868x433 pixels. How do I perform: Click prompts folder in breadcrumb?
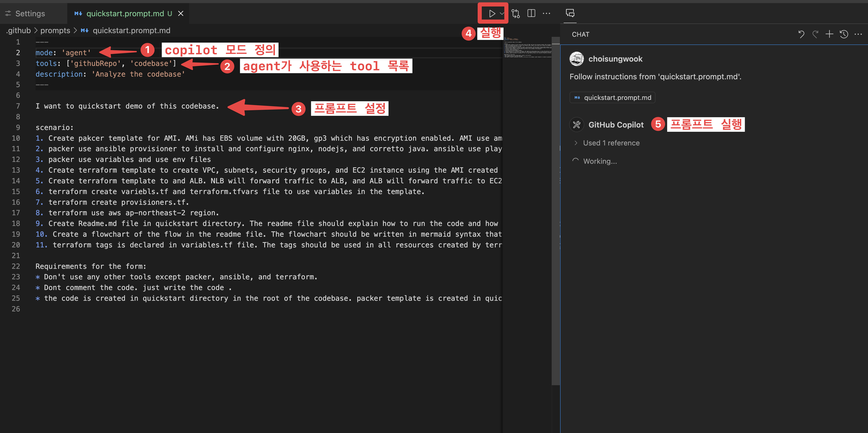[x=55, y=30]
